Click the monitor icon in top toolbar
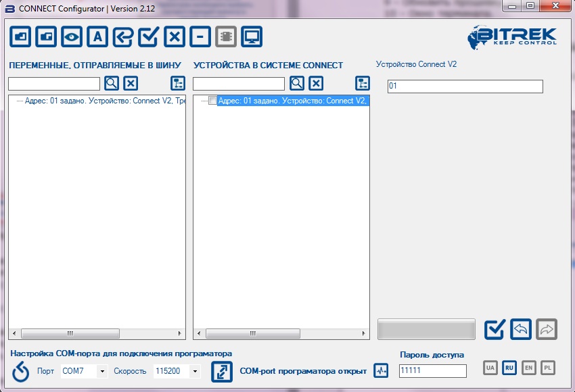Viewport: 575px width, 392px height. (x=252, y=37)
